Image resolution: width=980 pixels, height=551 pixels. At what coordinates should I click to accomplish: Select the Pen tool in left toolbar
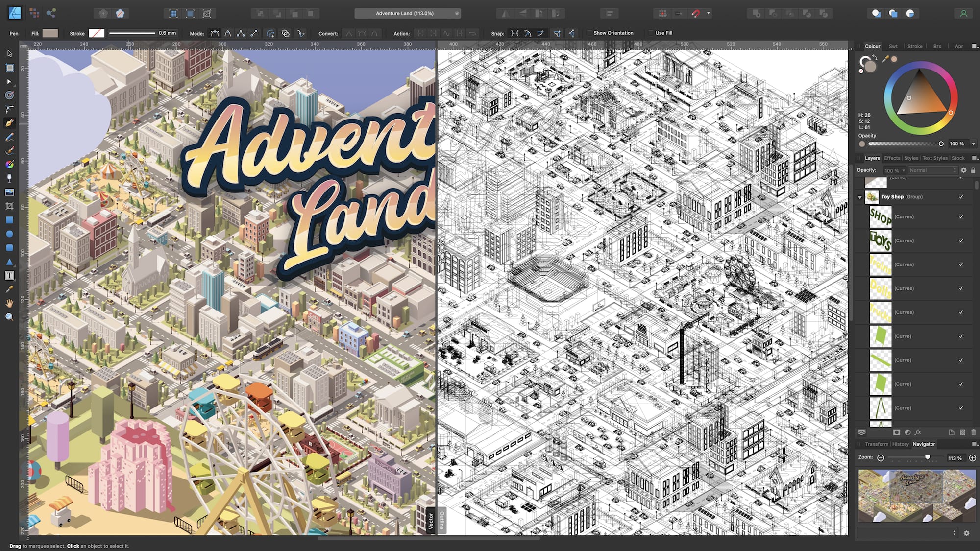point(9,123)
